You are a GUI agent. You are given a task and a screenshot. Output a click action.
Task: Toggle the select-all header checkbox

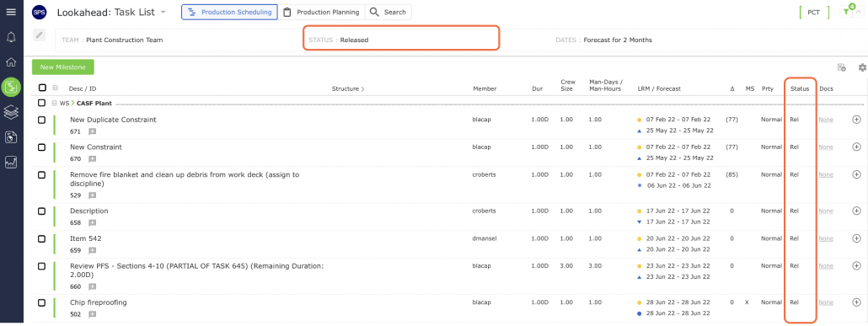pyautogui.click(x=42, y=88)
